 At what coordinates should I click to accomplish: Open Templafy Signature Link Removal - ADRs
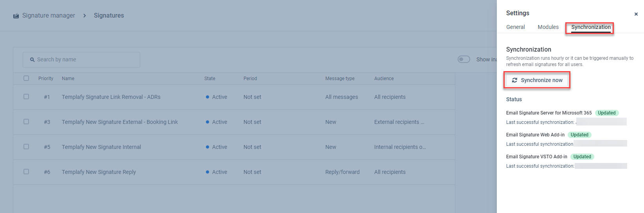(111, 97)
